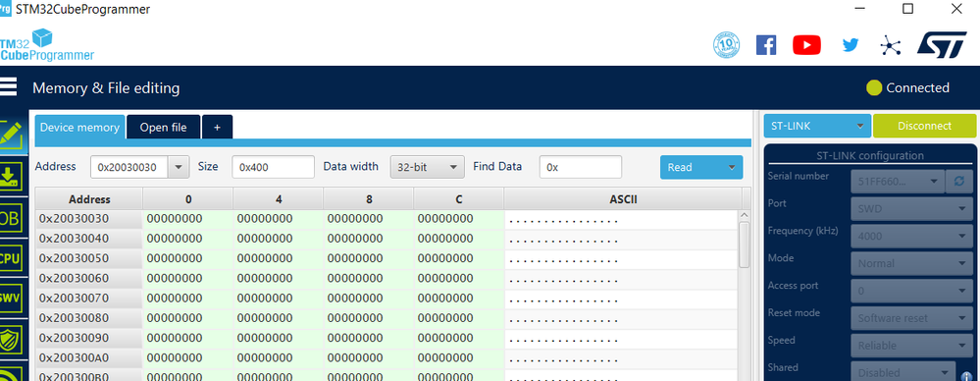Viewport: 980px width, 381px height.
Task: Open the SWV viewer icon
Action: pos(11,298)
